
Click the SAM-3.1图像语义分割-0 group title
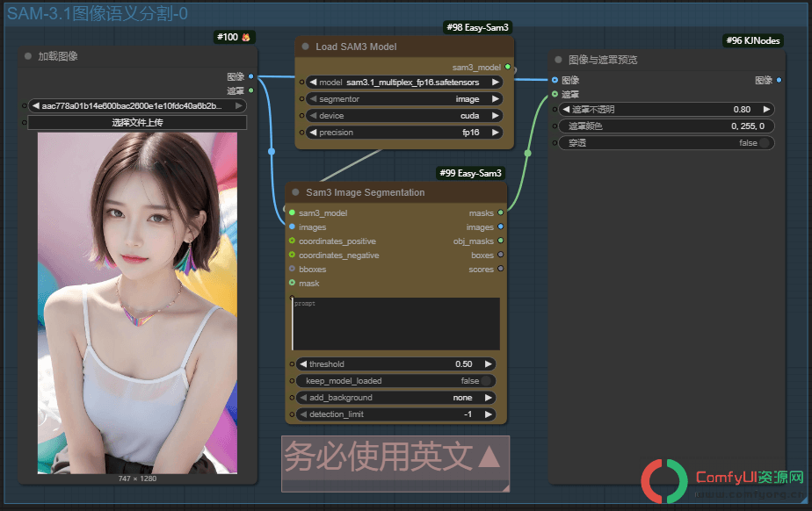98,13
